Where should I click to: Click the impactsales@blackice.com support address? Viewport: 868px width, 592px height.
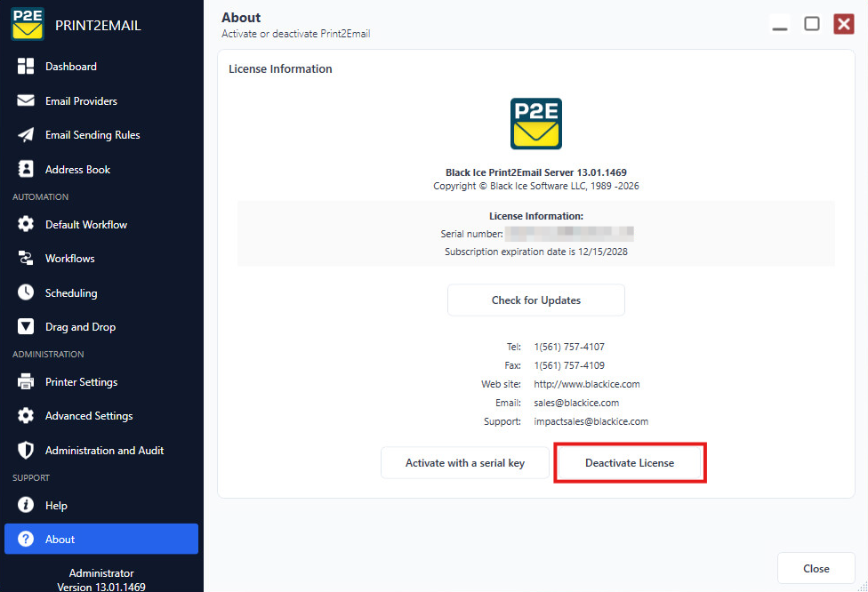[591, 421]
